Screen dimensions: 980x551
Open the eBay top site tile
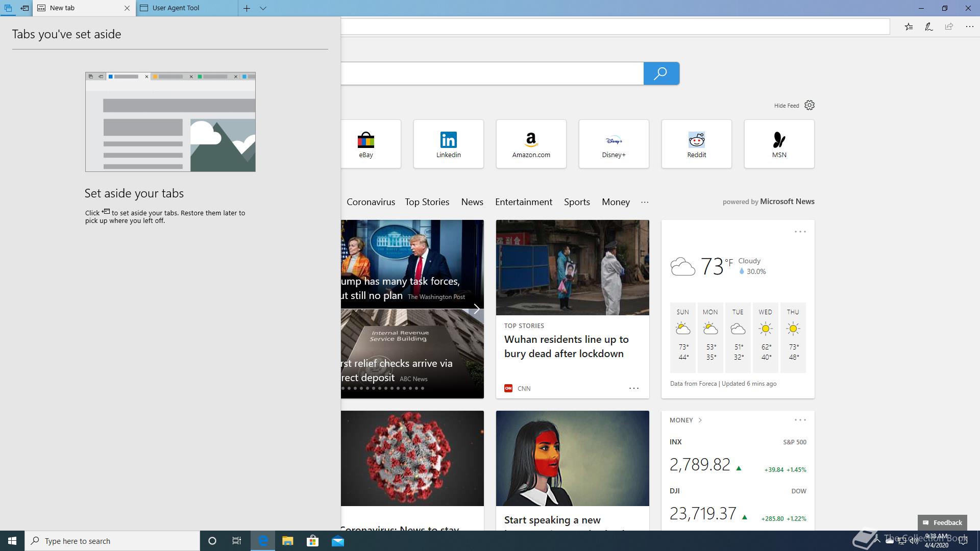(x=371, y=144)
